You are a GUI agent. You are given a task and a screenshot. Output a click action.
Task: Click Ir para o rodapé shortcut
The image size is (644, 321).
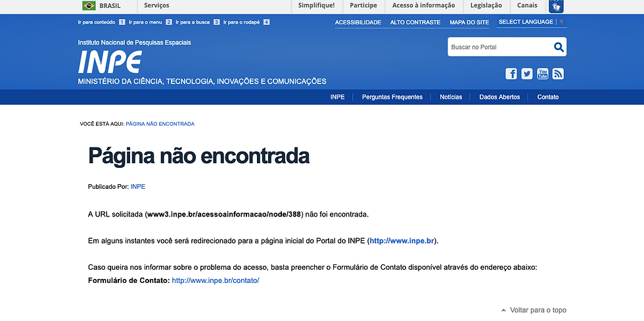(x=246, y=22)
